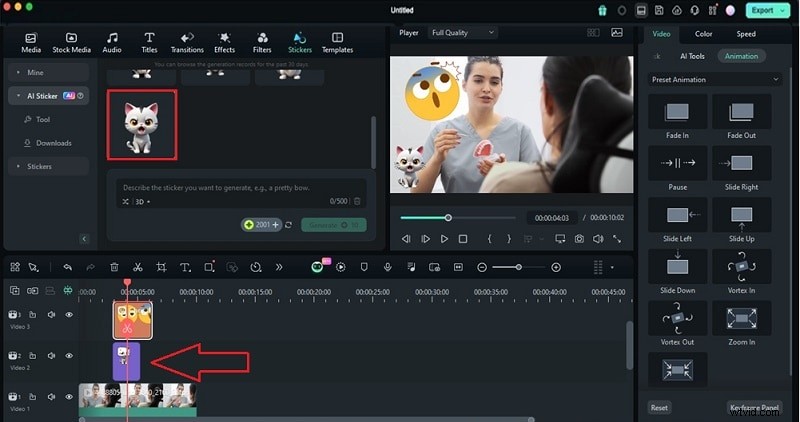Clear the sticker prompt with trash icon

point(357,202)
